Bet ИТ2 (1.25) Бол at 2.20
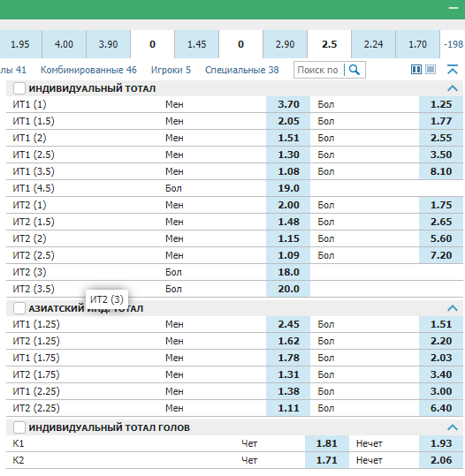 (441, 341)
